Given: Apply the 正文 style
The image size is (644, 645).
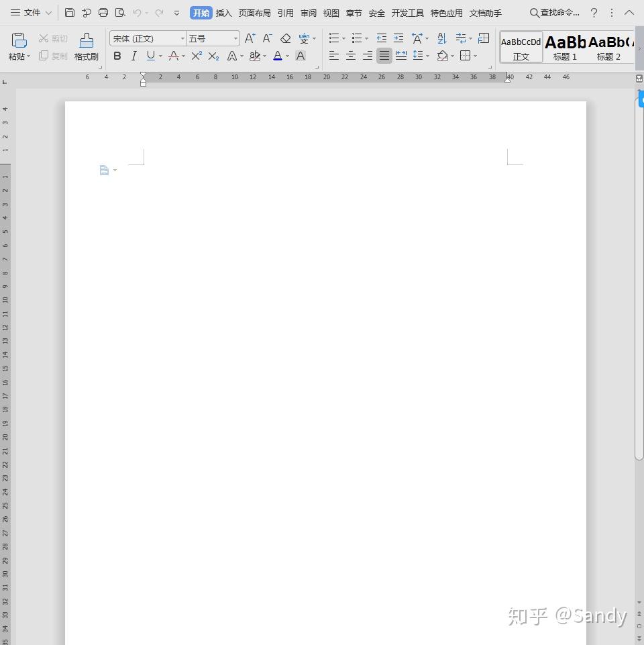Looking at the screenshot, I should coord(521,46).
